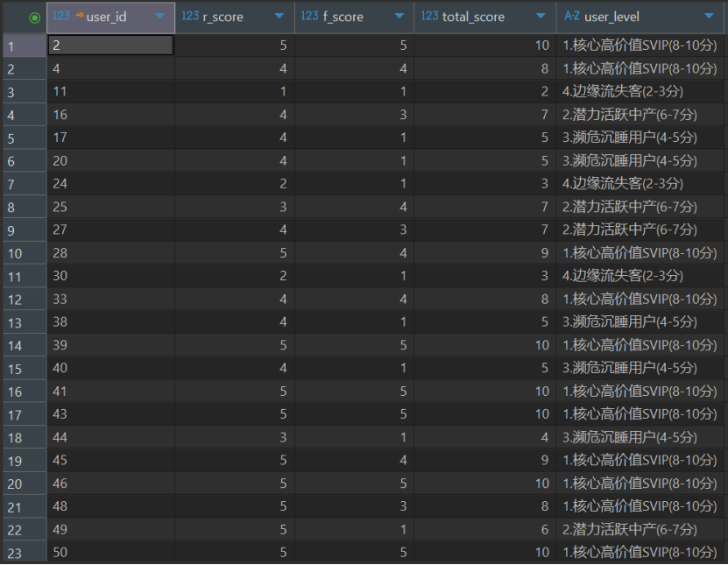Click user_level cell in user 11's row
The height and width of the screenshot is (565, 728).
640,91
